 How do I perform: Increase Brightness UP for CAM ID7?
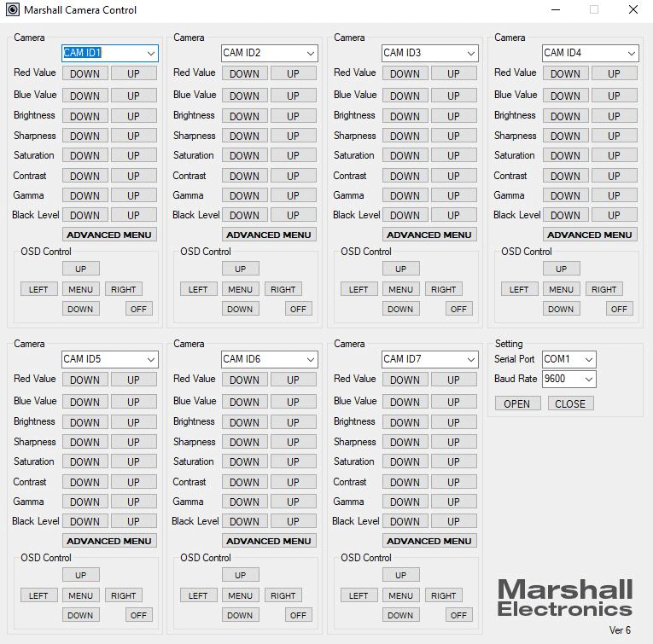pos(453,422)
